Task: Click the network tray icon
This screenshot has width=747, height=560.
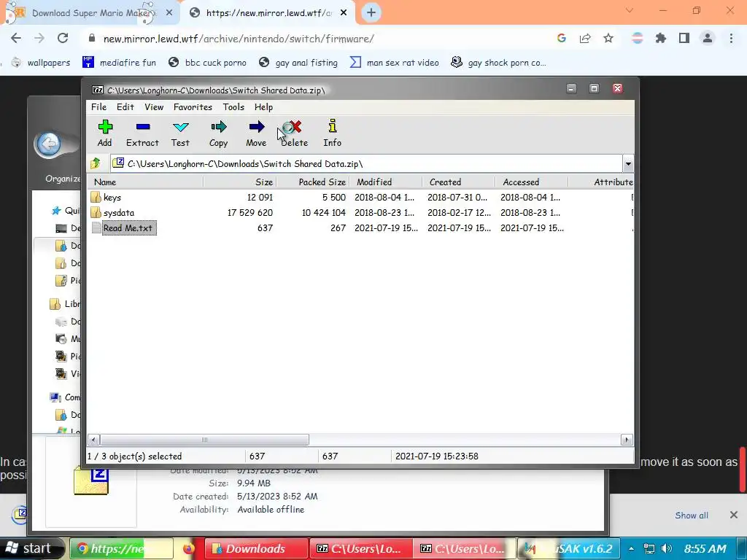Action: tap(649, 548)
